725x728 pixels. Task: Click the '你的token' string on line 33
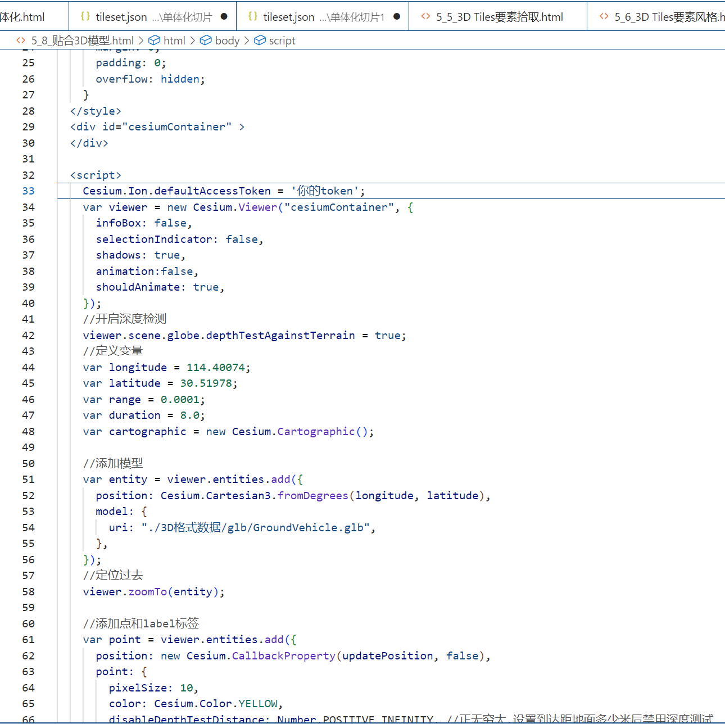pyautogui.click(x=325, y=191)
